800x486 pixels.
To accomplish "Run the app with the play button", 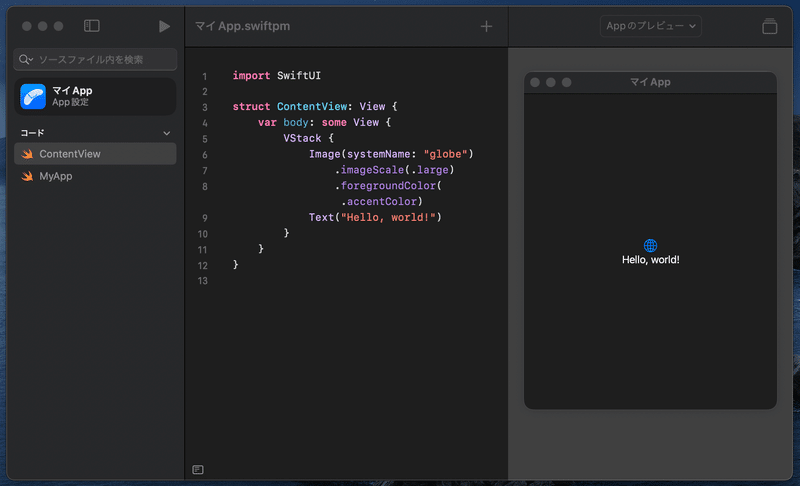I will tap(164, 26).
